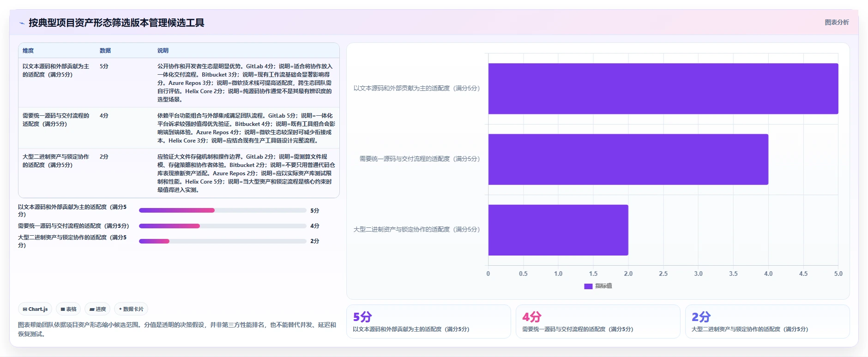Click table cell 以文本源码和外部贡献为主的适配度
This screenshot has width=868, height=357.
pyautogui.click(x=56, y=71)
